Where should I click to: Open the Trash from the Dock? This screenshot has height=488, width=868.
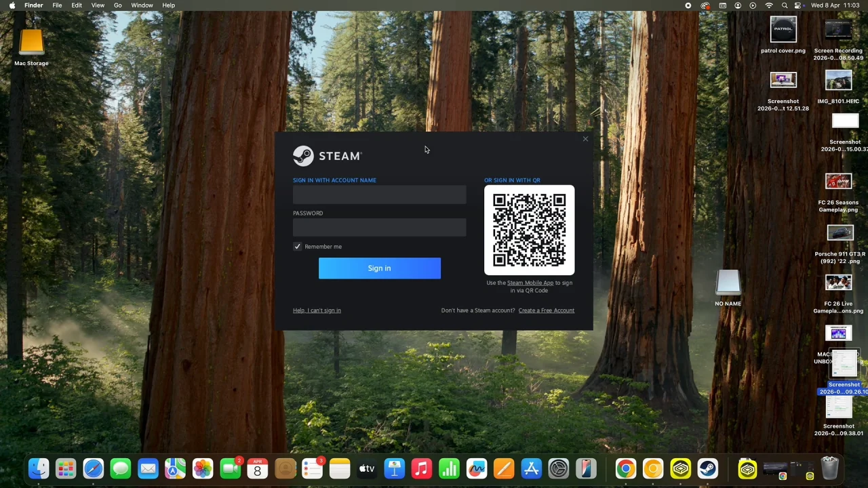(831, 468)
